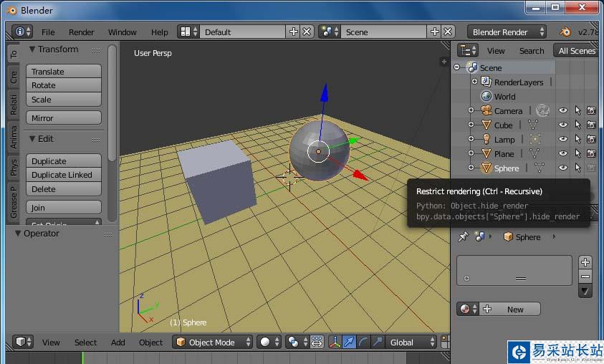The height and width of the screenshot is (364, 604).
Task: Open the outliner Search menu
Action: pos(531,51)
